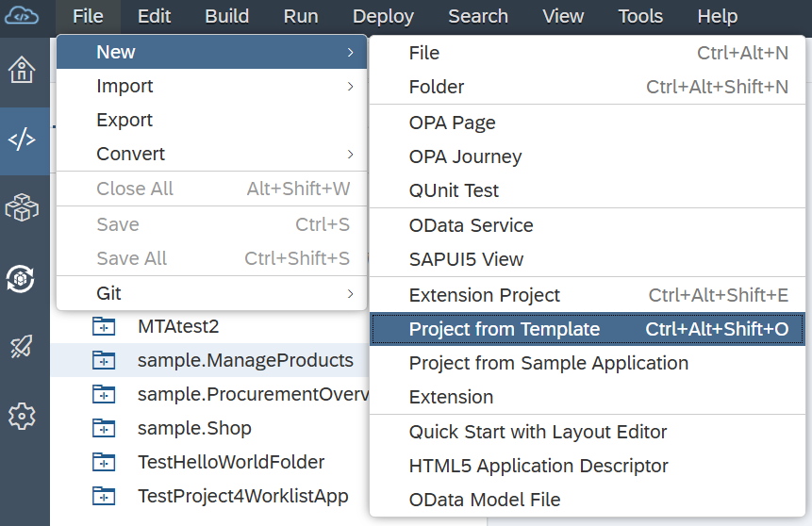The width and height of the screenshot is (812, 526).
Task: Open the Help menu
Action: pyautogui.click(x=718, y=17)
